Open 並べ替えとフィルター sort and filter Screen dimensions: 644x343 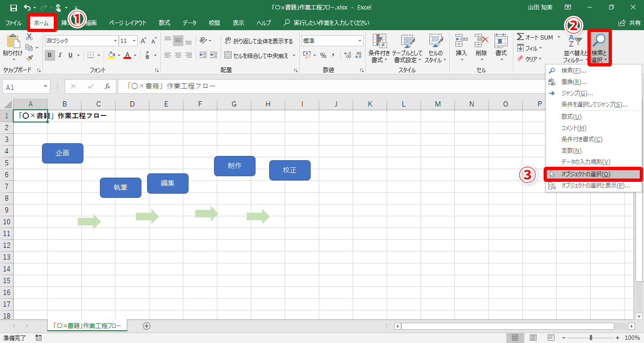[575, 49]
